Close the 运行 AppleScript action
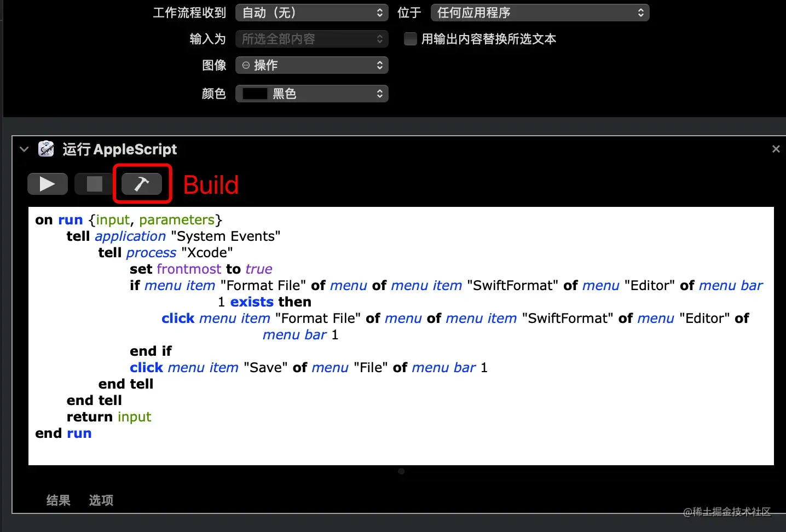 tap(776, 148)
